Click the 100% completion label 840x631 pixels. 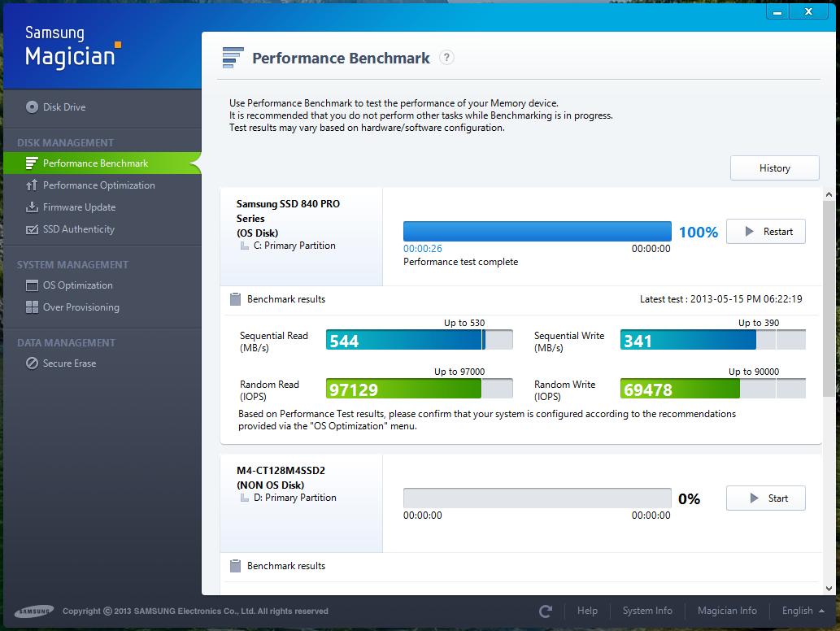coord(698,232)
